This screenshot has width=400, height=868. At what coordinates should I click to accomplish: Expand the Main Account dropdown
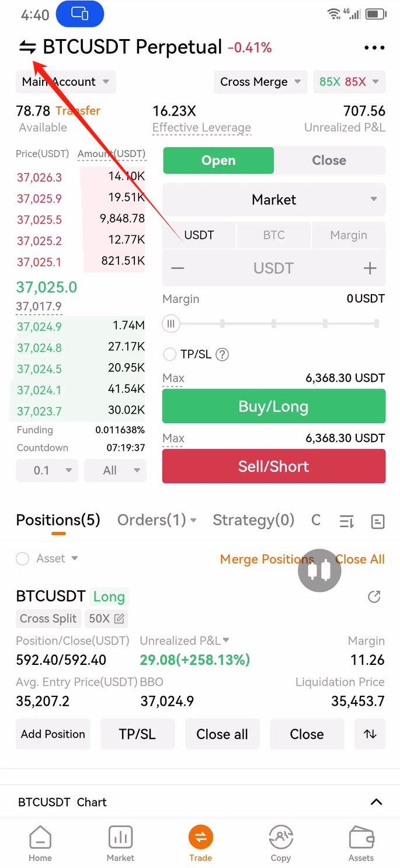click(65, 82)
